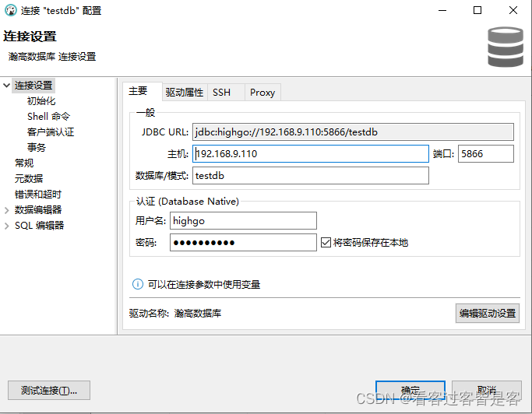
Task: Maximize the connection configuration window
Action: [477, 11]
